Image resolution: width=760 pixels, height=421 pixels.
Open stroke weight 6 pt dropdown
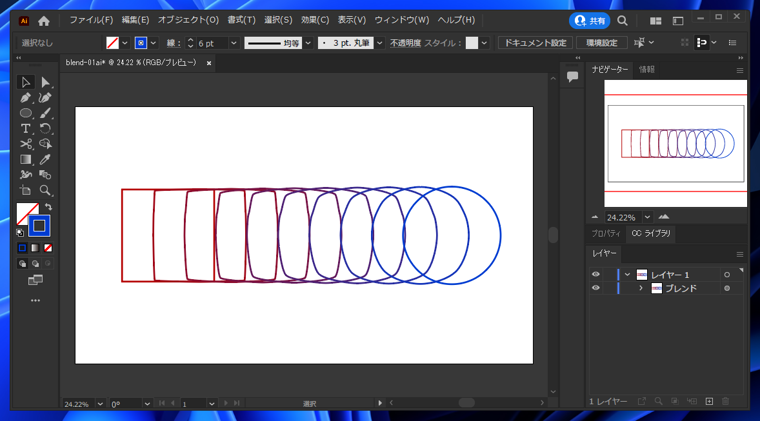tap(234, 43)
